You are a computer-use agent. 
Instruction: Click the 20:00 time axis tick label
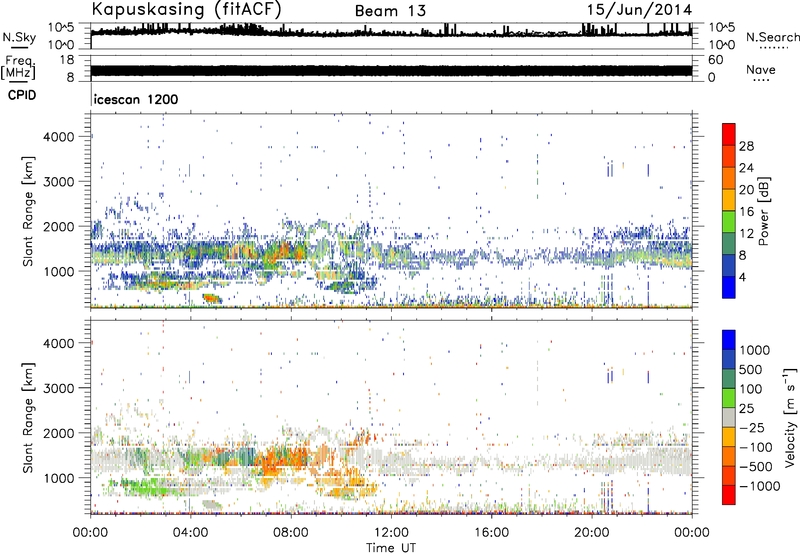click(592, 533)
